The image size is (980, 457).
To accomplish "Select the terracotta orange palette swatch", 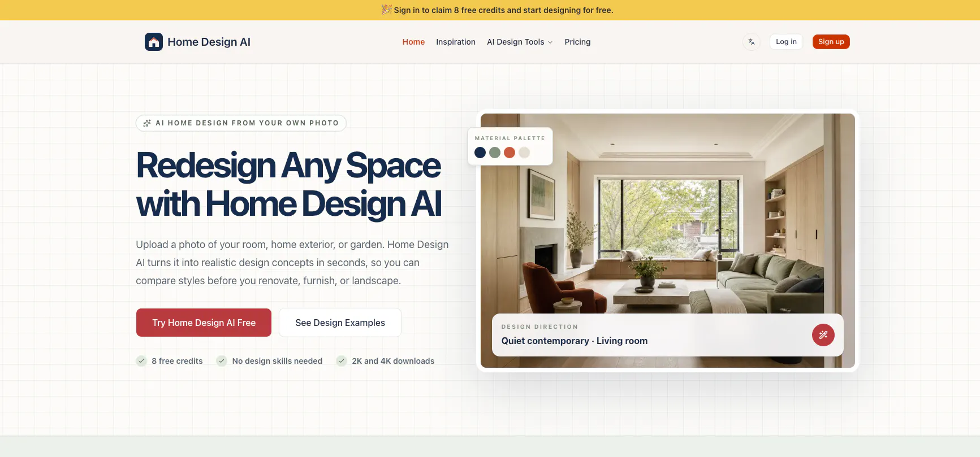I will click(x=510, y=153).
